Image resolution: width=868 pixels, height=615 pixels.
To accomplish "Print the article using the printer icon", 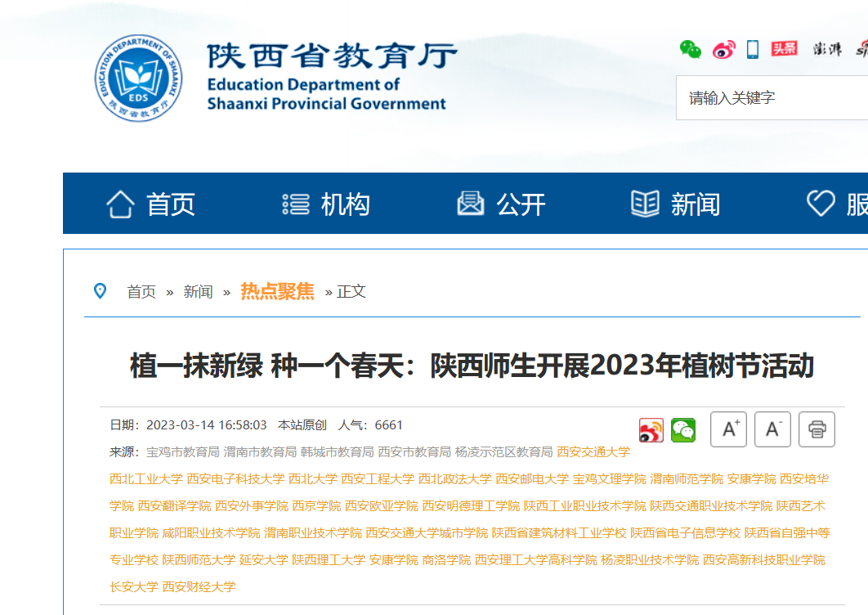I will (x=817, y=429).
